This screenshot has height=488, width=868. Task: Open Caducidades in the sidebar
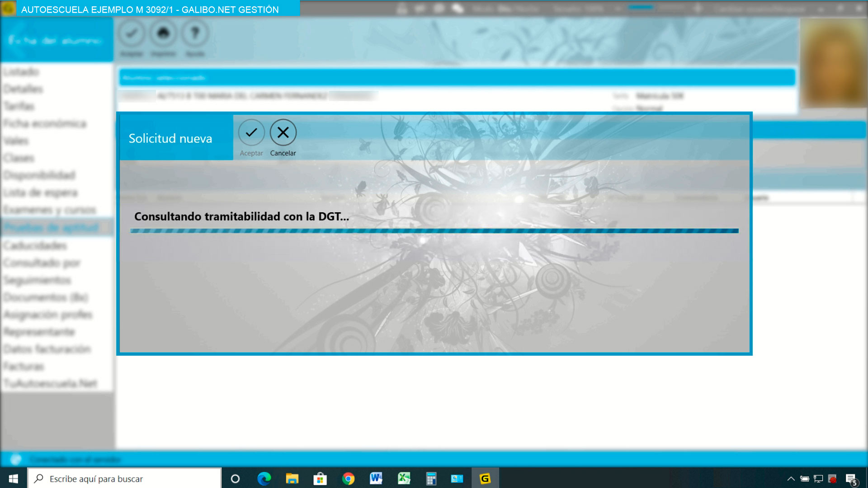(x=35, y=245)
